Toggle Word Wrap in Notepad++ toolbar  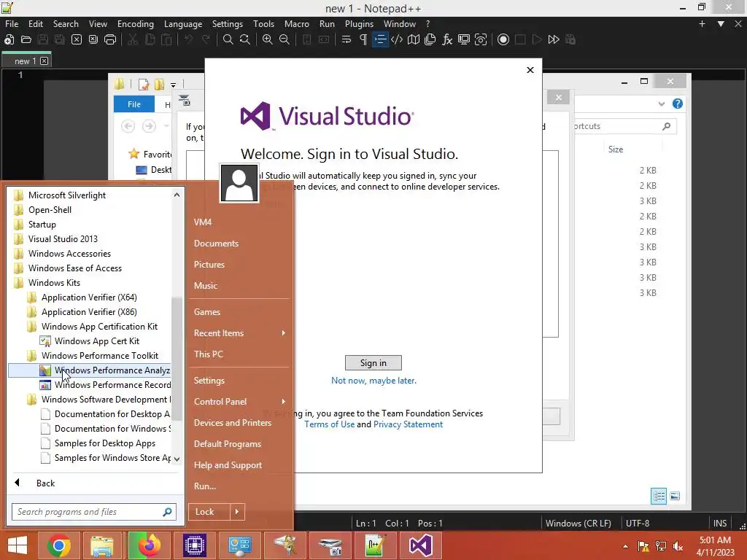347,39
